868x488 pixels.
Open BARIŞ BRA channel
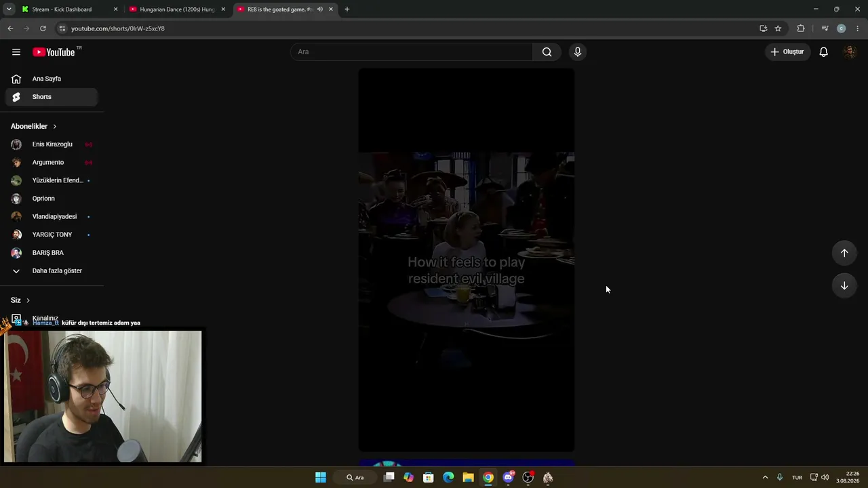coord(52,253)
